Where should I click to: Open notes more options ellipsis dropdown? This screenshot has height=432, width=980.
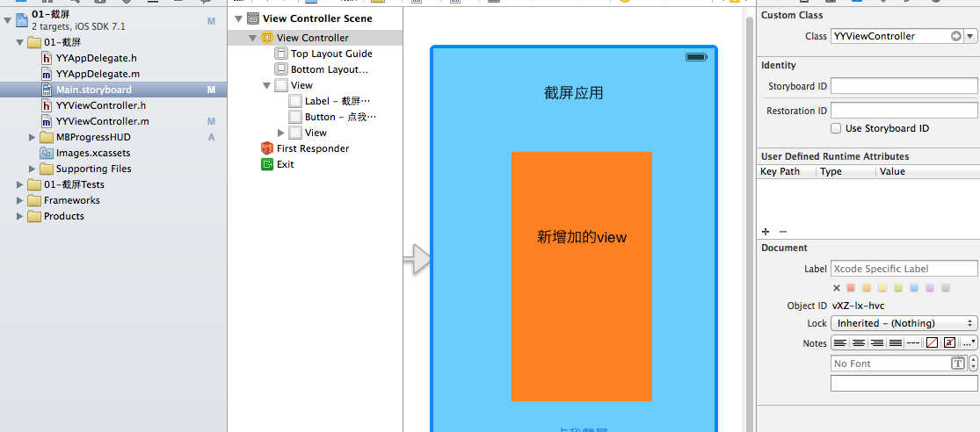[969, 342]
